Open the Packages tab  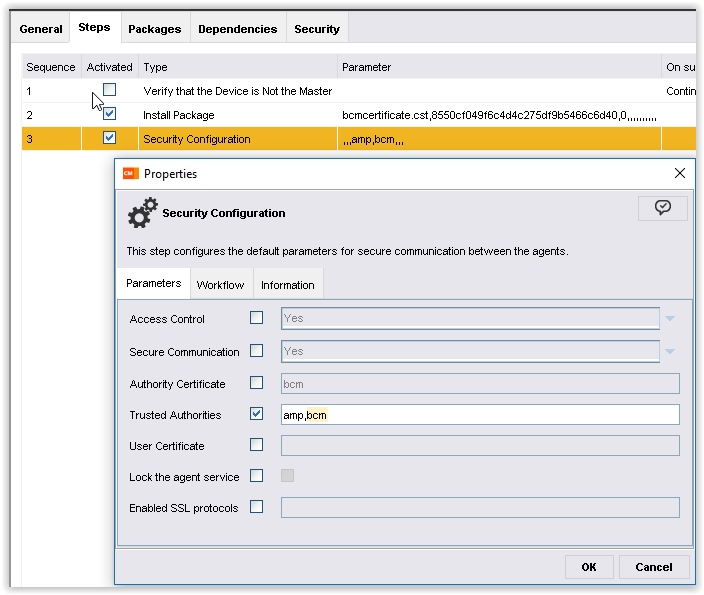155,29
